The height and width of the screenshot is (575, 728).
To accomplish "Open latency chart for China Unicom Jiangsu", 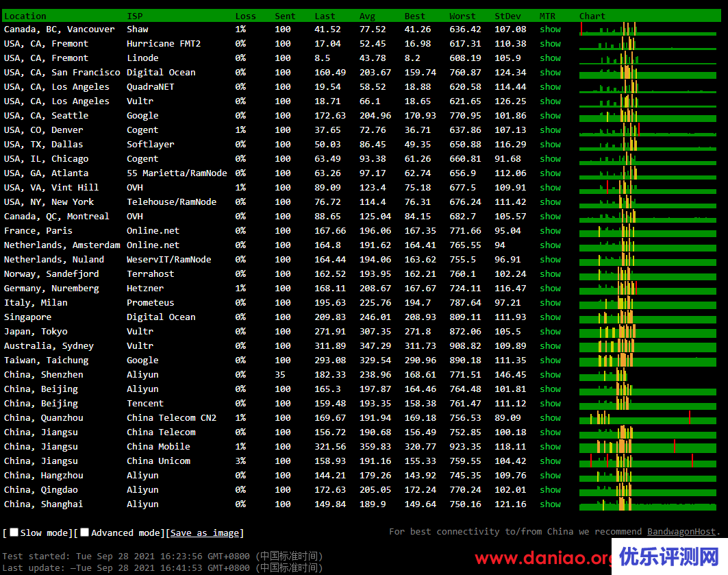I will tap(648, 461).
